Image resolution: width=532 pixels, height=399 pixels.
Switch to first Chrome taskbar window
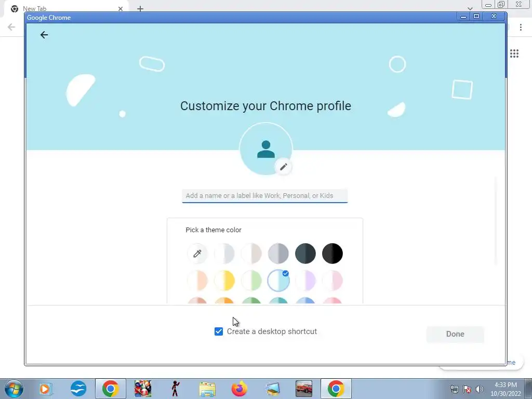click(x=110, y=389)
